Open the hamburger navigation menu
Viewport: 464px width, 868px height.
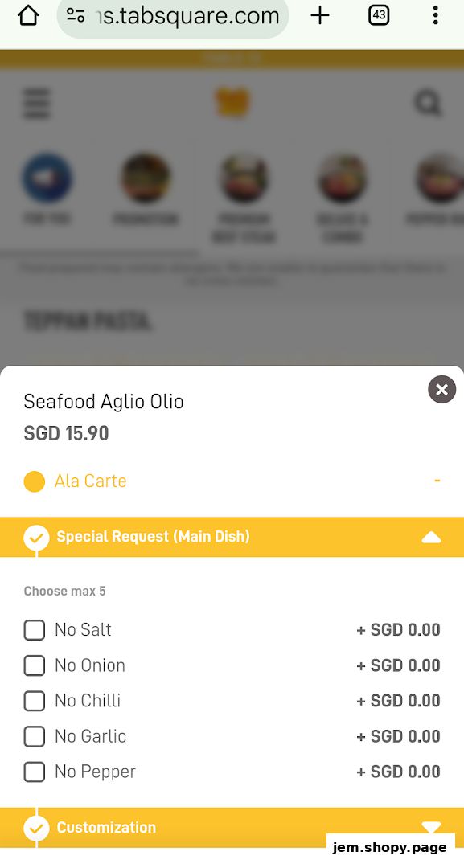pyautogui.click(x=35, y=104)
